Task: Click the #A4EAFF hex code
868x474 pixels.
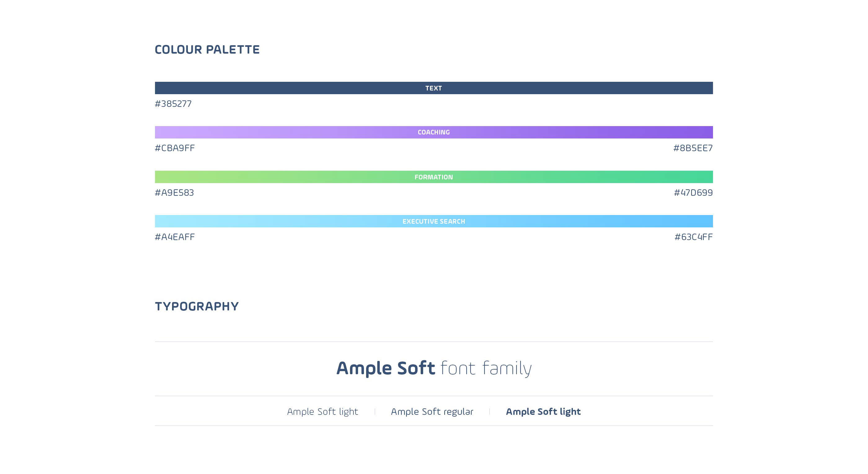Action: coord(175,237)
